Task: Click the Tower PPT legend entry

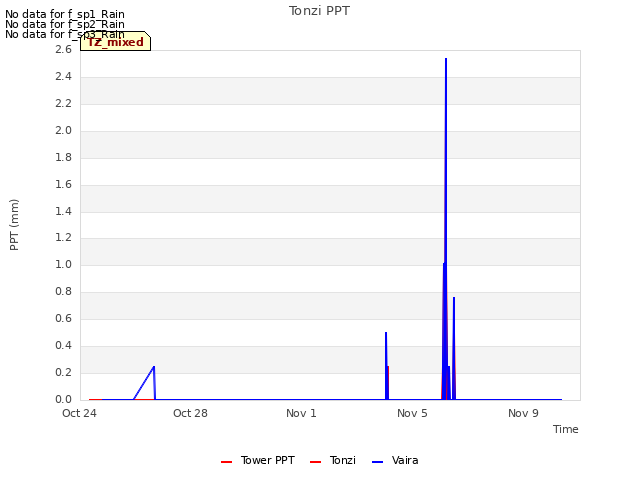Action: coord(258,460)
